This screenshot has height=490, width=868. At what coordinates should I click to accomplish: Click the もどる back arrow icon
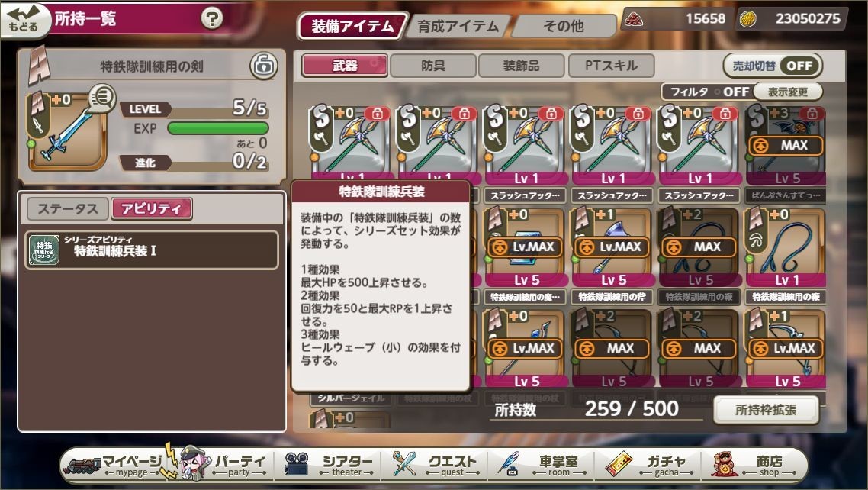click(x=23, y=20)
